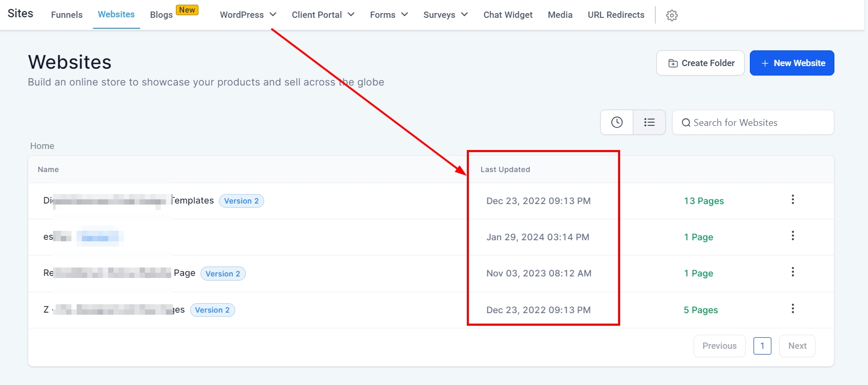Focus the Search for Websites field
The height and width of the screenshot is (385, 868).
pyautogui.click(x=759, y=123)
